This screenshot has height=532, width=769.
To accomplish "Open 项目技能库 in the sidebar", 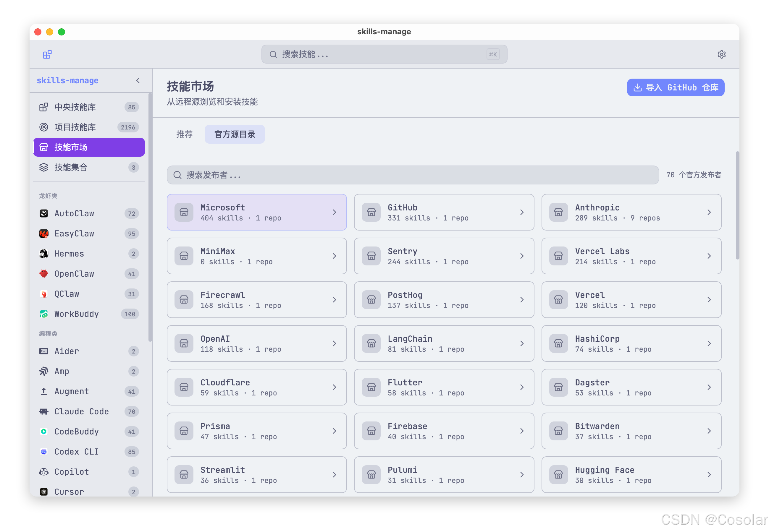I will tap(89, 127).
